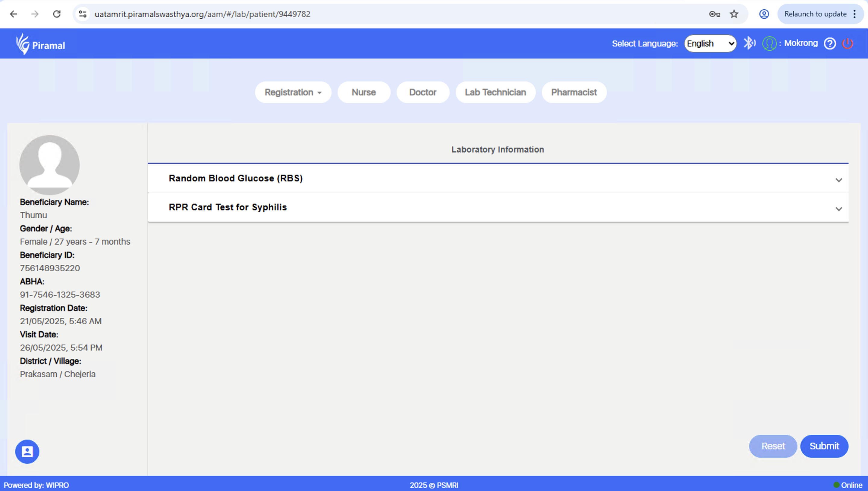Expand RPR Card Test for Syphilis panel

498,207
